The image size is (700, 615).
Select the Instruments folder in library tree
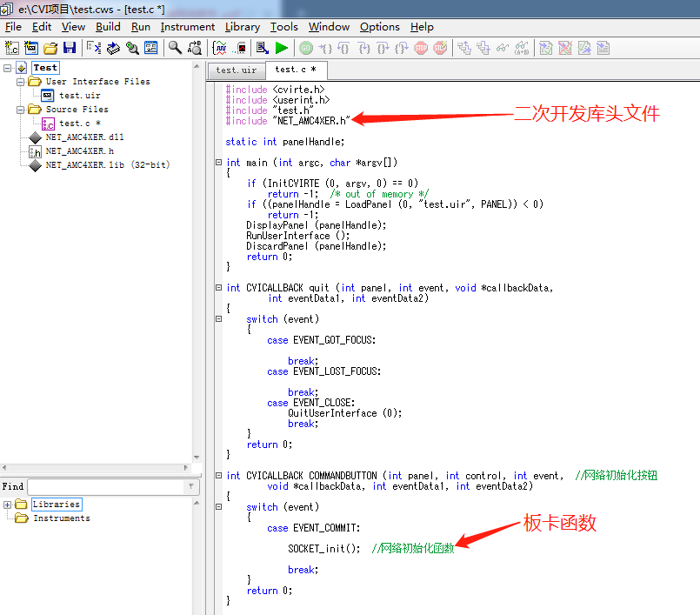click(61, 518)
